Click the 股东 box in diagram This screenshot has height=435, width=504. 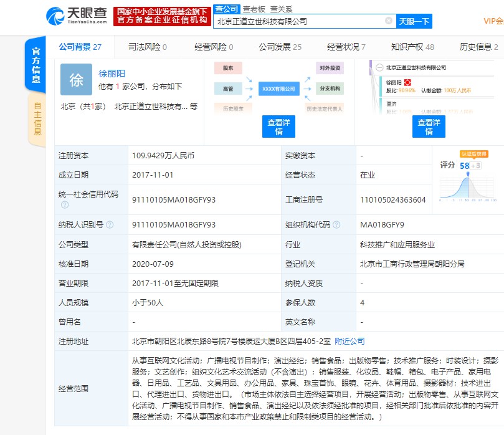[x=228, y=68]
